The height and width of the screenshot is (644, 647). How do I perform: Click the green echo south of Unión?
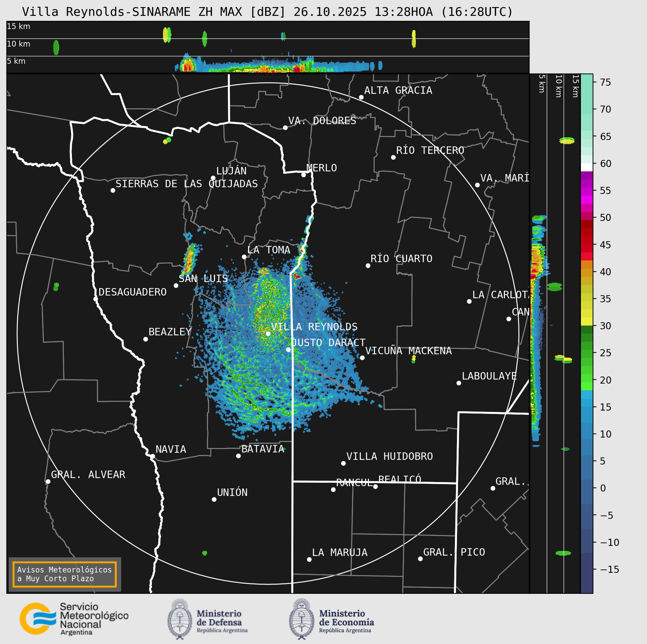pyautogui.click(x=205, y=553)
